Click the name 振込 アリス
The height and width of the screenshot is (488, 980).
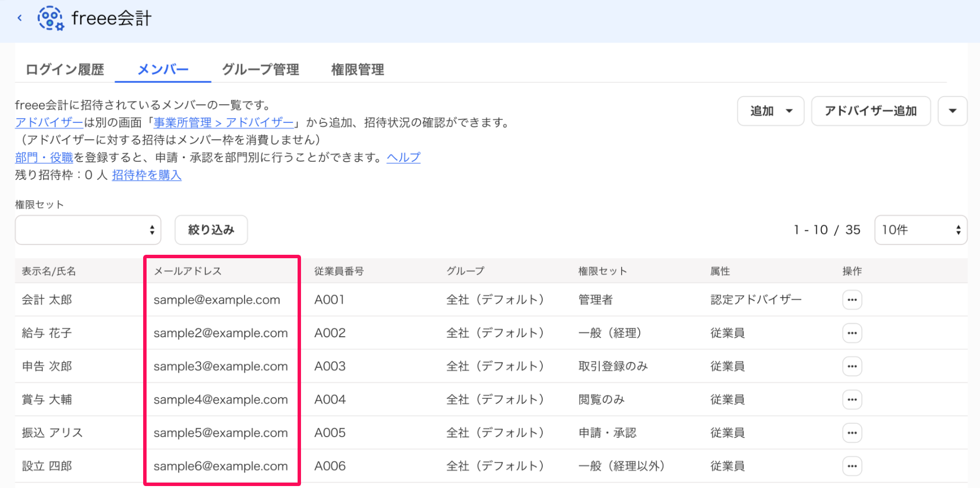click(52, 433)
